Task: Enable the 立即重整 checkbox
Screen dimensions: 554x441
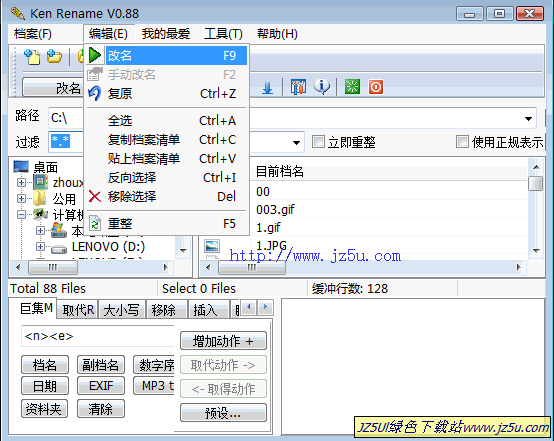Action: pyautogui.click(x=318, y=142)
